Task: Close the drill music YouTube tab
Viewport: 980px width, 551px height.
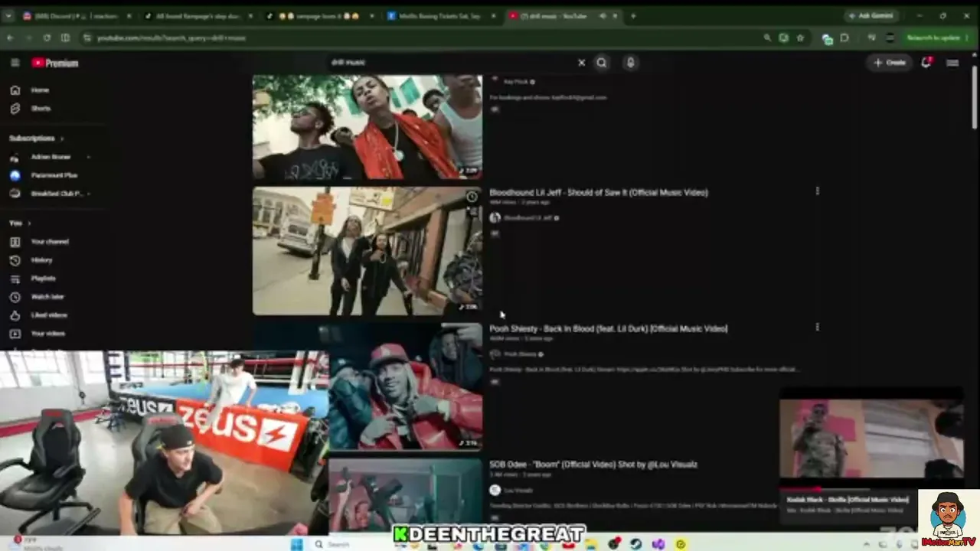Action: point(614,16)
